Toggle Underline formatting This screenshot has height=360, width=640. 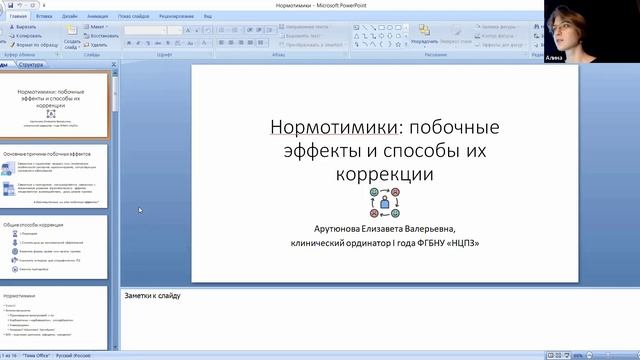tap(148, 43)
